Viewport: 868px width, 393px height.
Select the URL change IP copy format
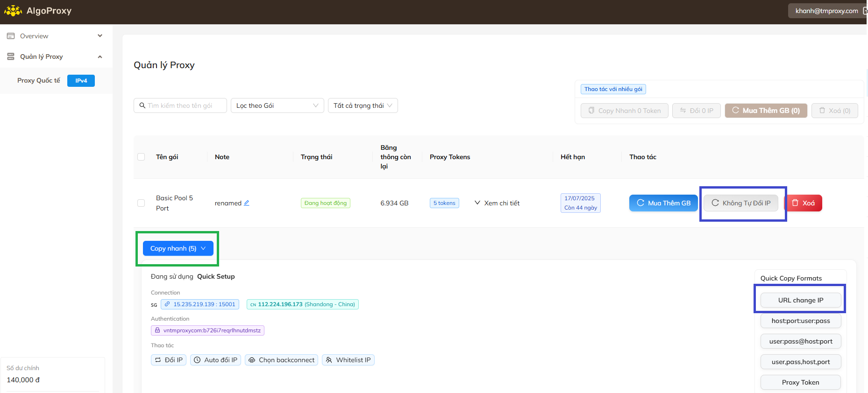(x=800, y=300)
